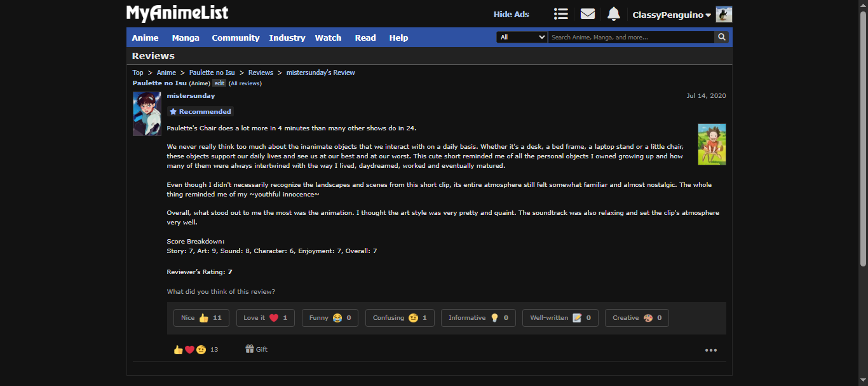Click the edit button beside Paulette no Isu
The image size is (868, 386).
(219, 83)
